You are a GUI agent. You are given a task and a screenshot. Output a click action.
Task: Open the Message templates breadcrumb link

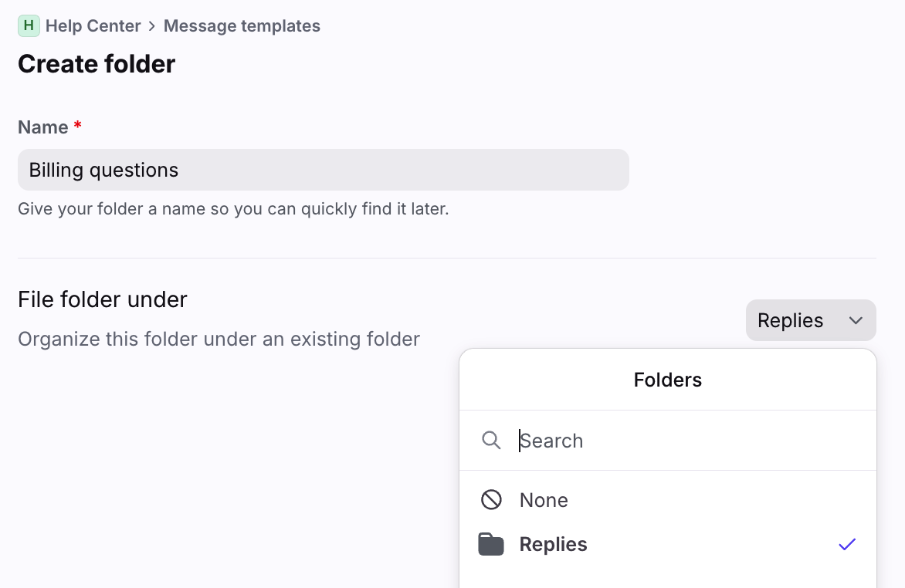(x=242, y=26)
